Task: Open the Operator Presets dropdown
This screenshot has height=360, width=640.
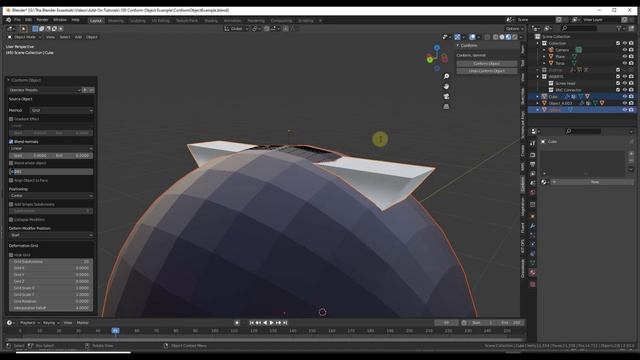Action: (44, 90)
